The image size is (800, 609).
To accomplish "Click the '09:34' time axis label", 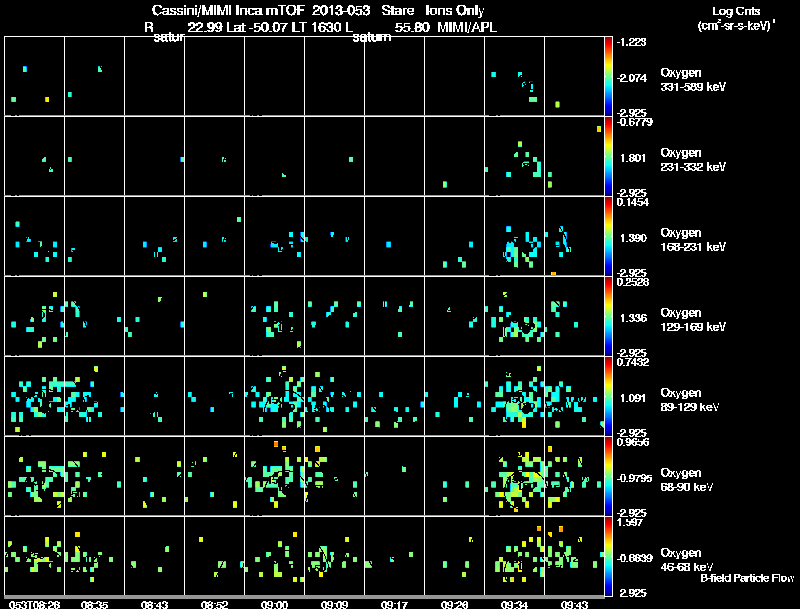I will 514,605.
